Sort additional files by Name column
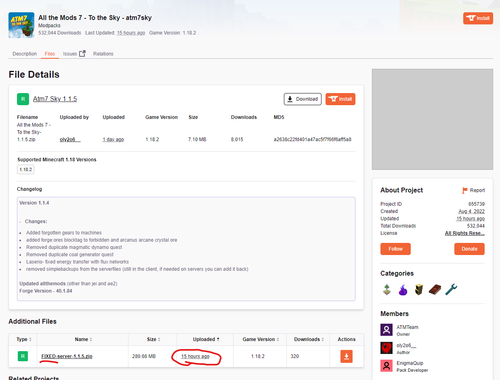Image resolution: width=500 pixels, height=380 pixels. pyautogui.click(x=83, y=339)
